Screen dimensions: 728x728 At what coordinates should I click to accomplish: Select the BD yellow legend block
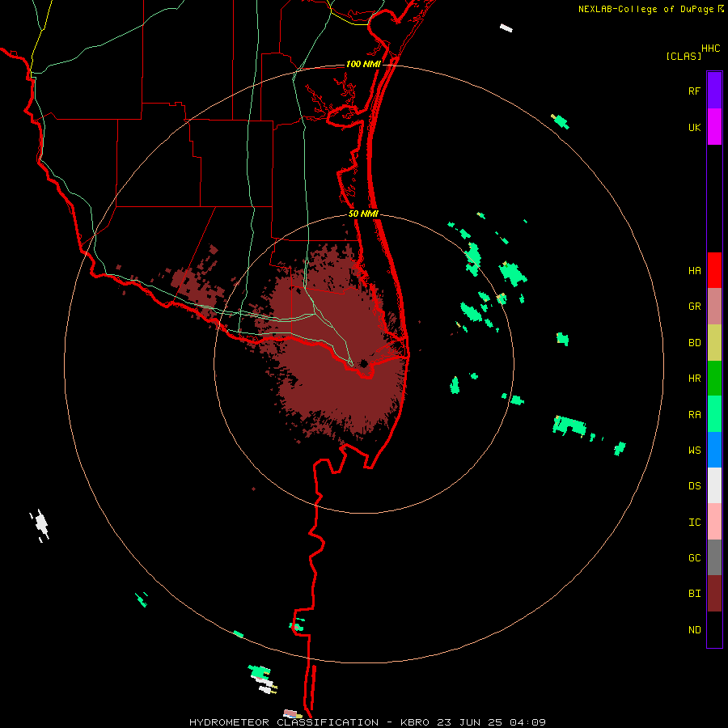(714, 343)
